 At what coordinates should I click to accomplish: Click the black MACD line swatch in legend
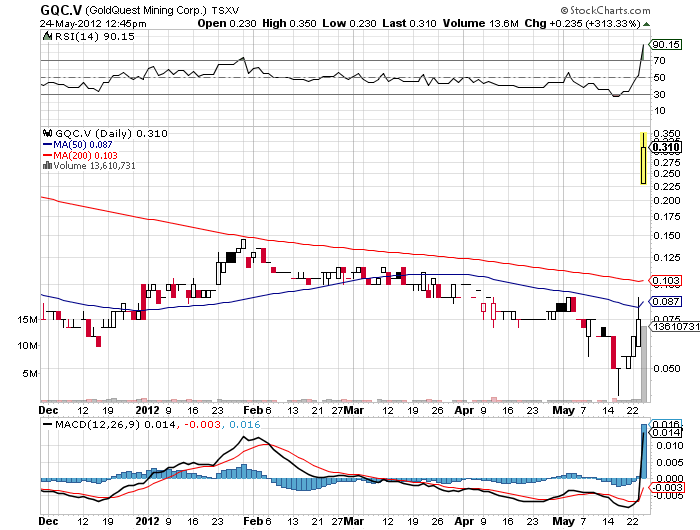[x=47, y=424]
